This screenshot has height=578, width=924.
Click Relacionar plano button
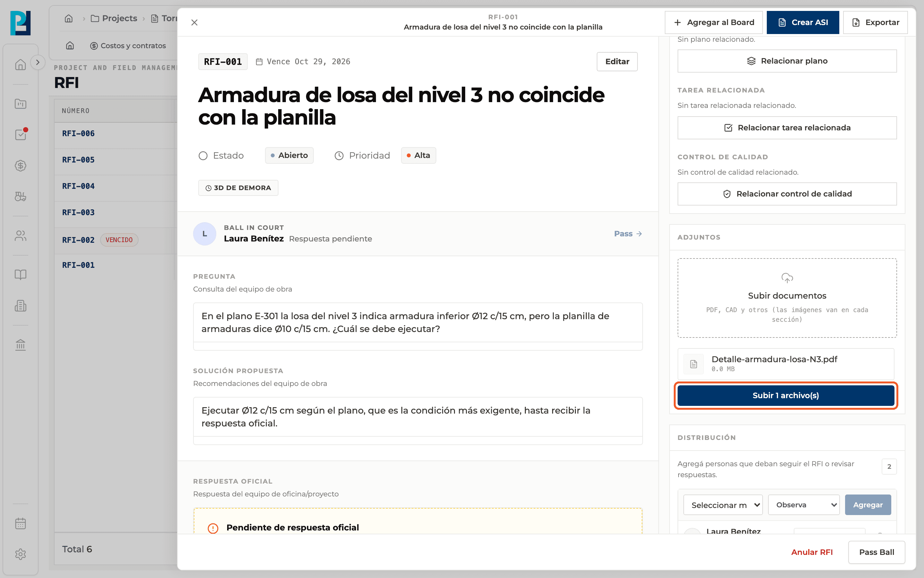click(787, 61)
